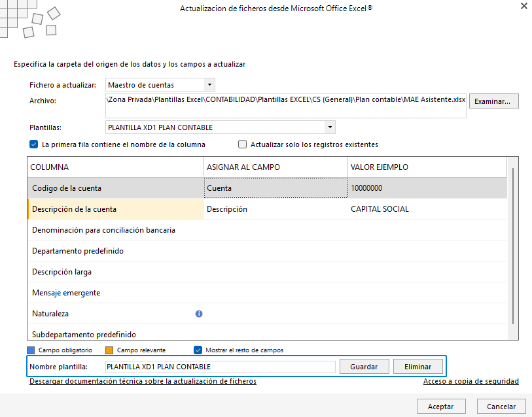The image size is (532, 417).
Task: Click the 'ASIGNAR AL CAMPO' column header
Action: 276,167
